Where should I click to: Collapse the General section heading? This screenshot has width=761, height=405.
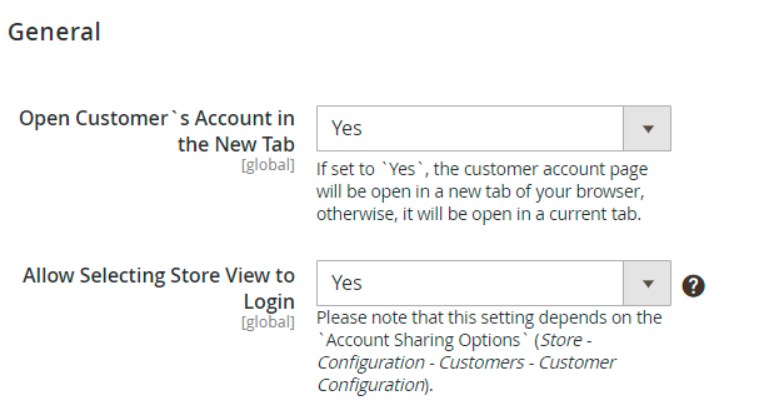tap(54, 32)
